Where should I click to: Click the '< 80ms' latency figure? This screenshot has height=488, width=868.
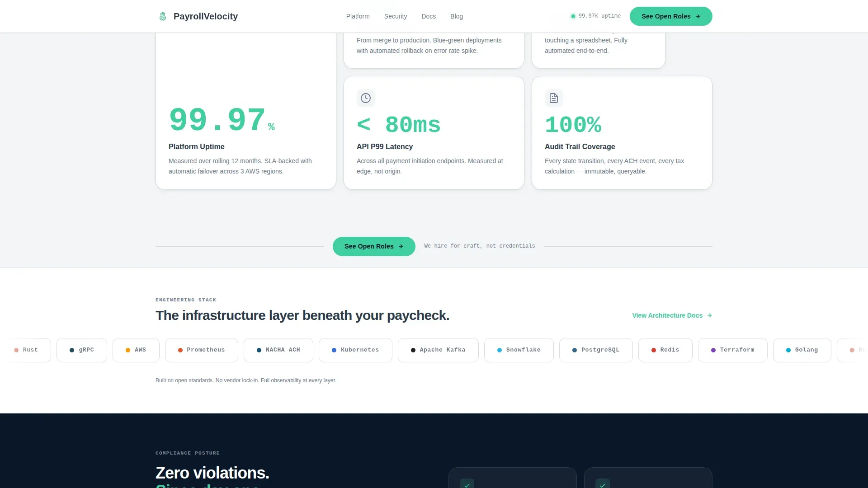(x=398, y=125)
